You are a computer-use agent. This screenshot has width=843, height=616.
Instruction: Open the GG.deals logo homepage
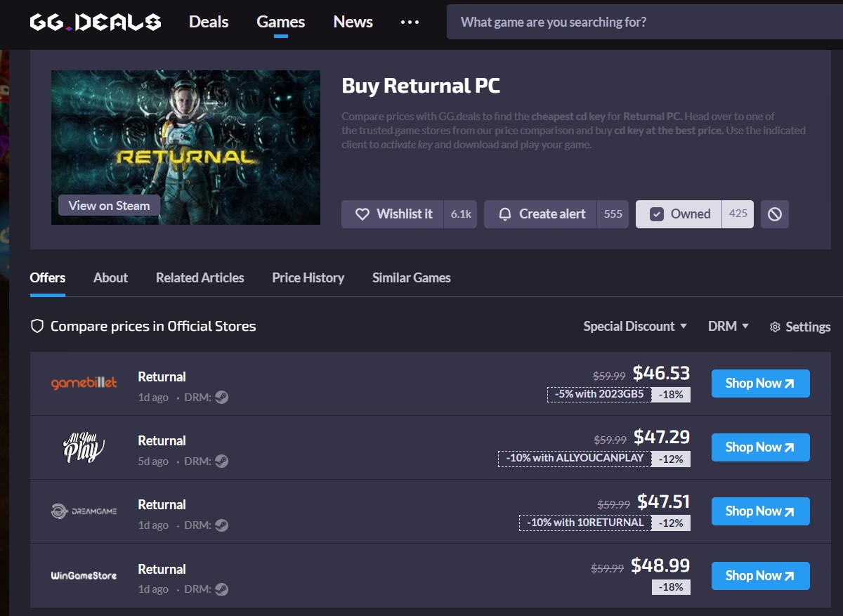pyautogui.click(x=96, y=22)
